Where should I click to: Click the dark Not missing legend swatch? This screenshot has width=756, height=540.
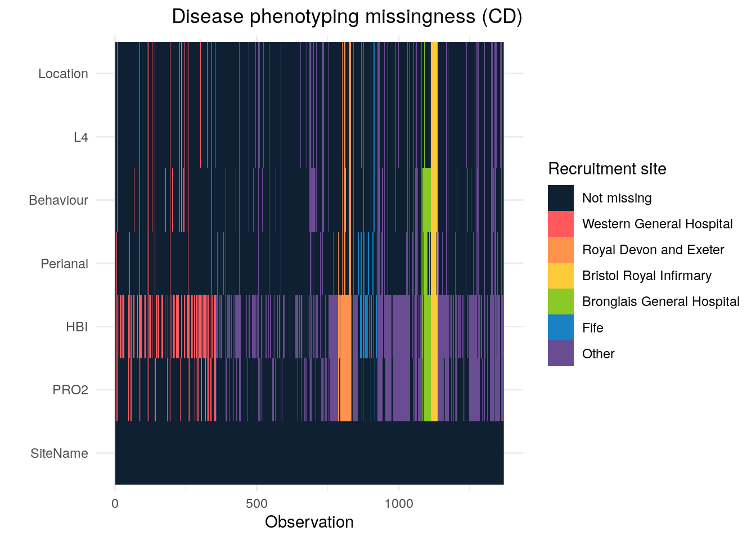point(560,198)
